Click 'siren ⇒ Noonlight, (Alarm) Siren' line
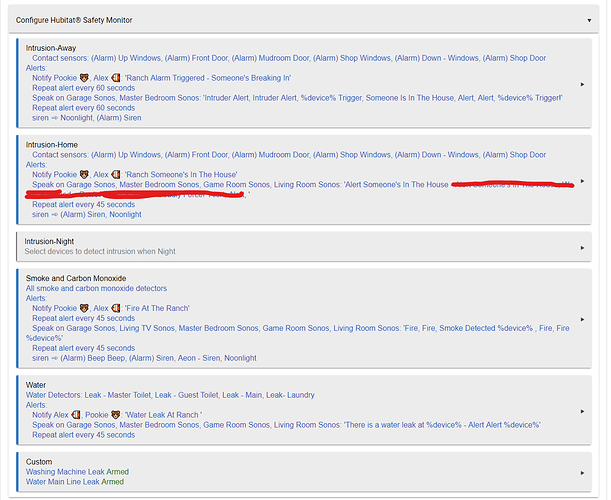Viewport: 611px width, 500px height. tap(87, 118)
